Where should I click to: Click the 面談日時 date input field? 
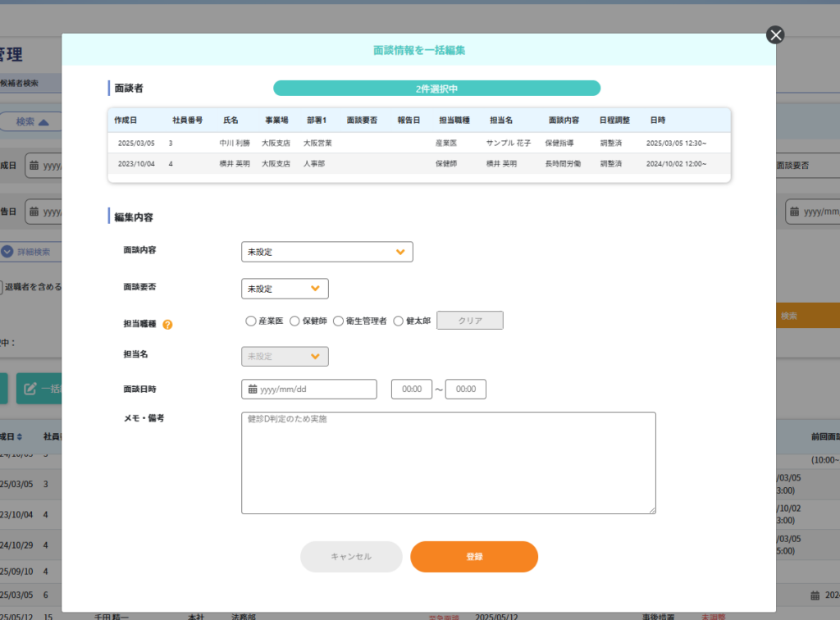[x=316, y=390]
